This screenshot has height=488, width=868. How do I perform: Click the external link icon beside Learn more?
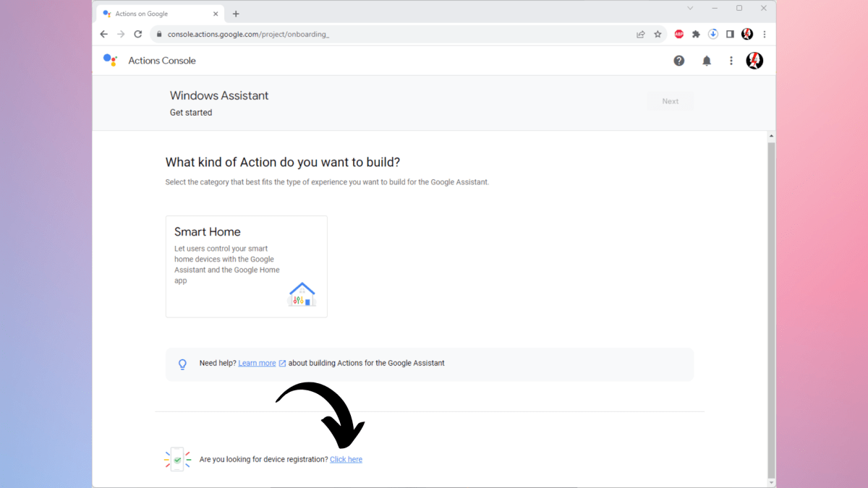(x=282, y=363)
